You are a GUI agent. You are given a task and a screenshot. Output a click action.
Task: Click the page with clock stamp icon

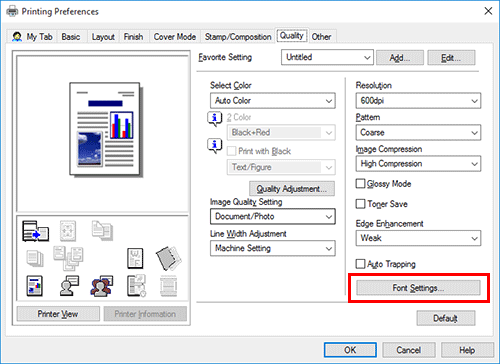coord(136,286)
